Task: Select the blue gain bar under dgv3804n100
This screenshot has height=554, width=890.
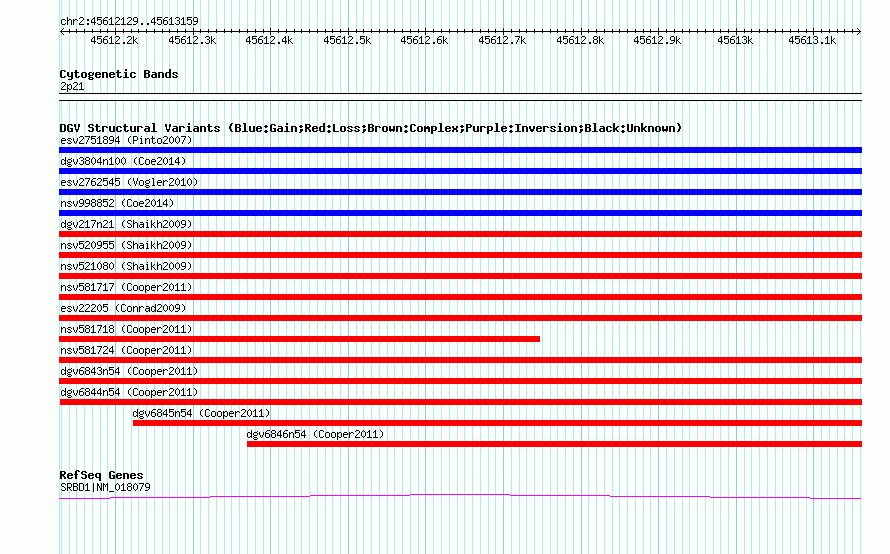Action: click(460, 171)
